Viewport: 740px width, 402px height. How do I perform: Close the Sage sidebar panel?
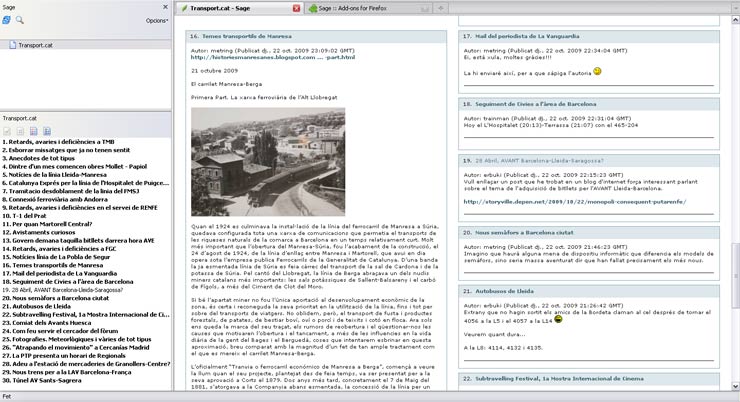(165, 7)
